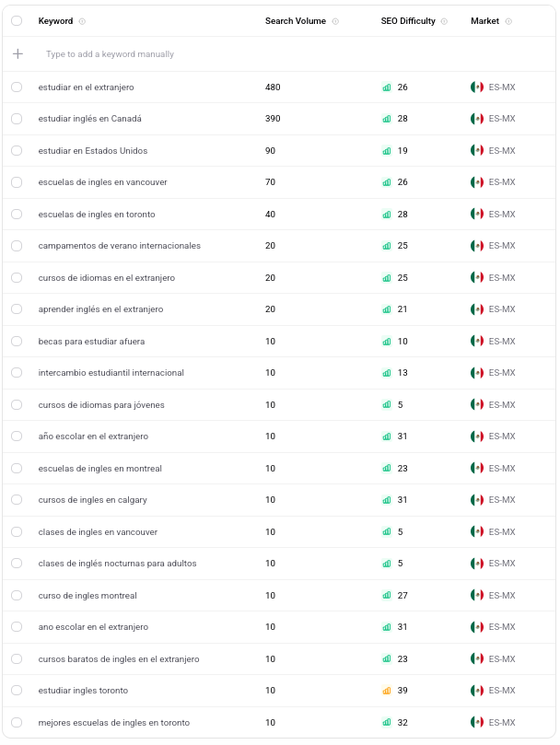Click the Mexico flag for estudiar en el extranjero
Image resolution: width=560 pixels, height=745 pixels.
coord(477,87)
